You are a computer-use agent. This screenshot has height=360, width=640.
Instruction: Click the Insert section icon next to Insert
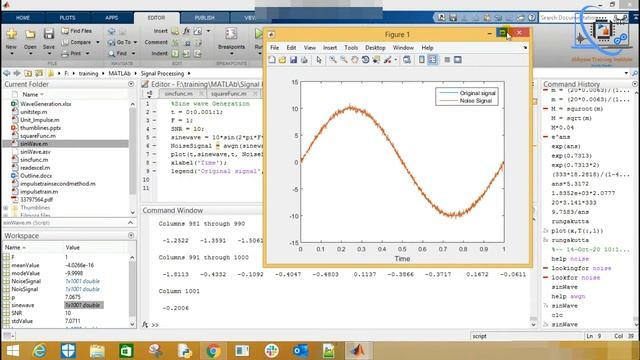175,31
